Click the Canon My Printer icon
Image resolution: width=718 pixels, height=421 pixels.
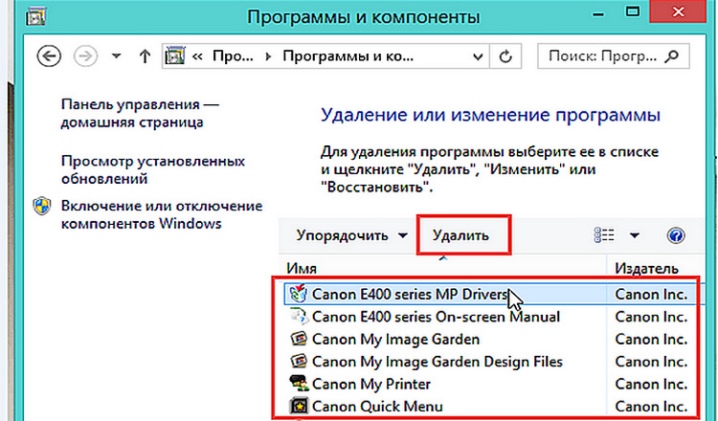pos(299,383)
